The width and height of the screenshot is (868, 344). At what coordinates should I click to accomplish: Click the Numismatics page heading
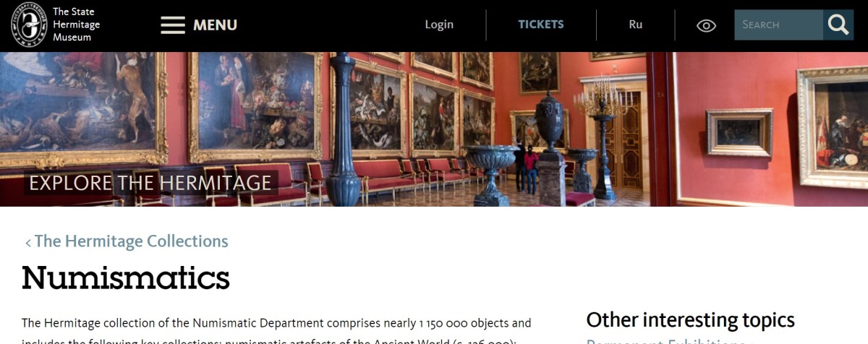[126, 278]
